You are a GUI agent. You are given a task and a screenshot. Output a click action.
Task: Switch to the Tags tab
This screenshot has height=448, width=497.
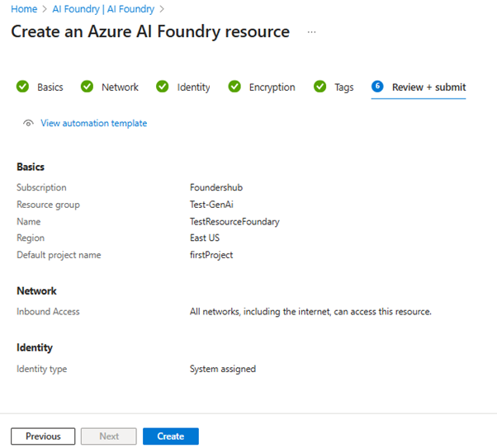[344, 87]
